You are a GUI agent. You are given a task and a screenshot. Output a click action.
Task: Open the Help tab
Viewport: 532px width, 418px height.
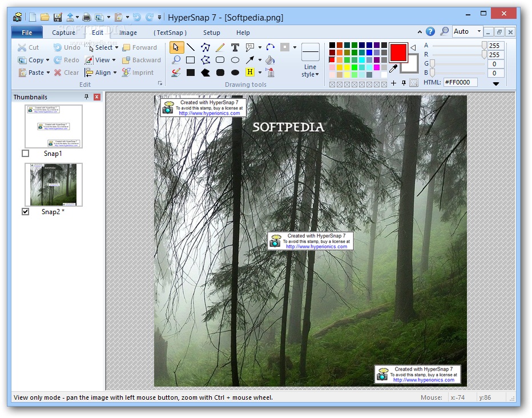pyautogui.click(x=243, y=33)
